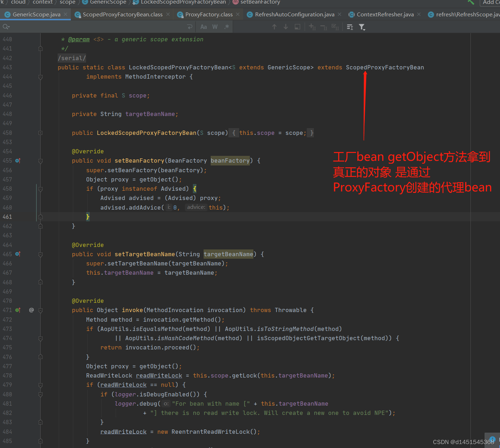Click highlighted beanFactory parameter line 455
The height and width of the screenshot is (448, 500).
230,161
